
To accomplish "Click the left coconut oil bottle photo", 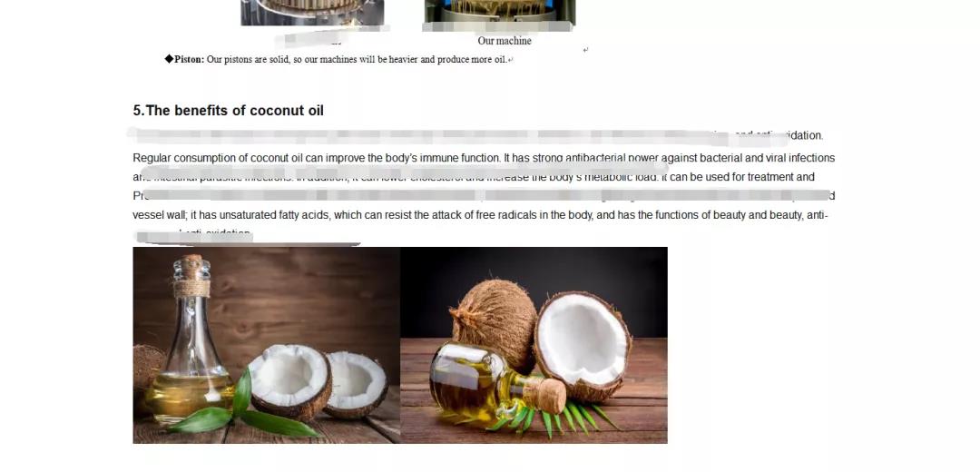I will [x=266, y=345].
